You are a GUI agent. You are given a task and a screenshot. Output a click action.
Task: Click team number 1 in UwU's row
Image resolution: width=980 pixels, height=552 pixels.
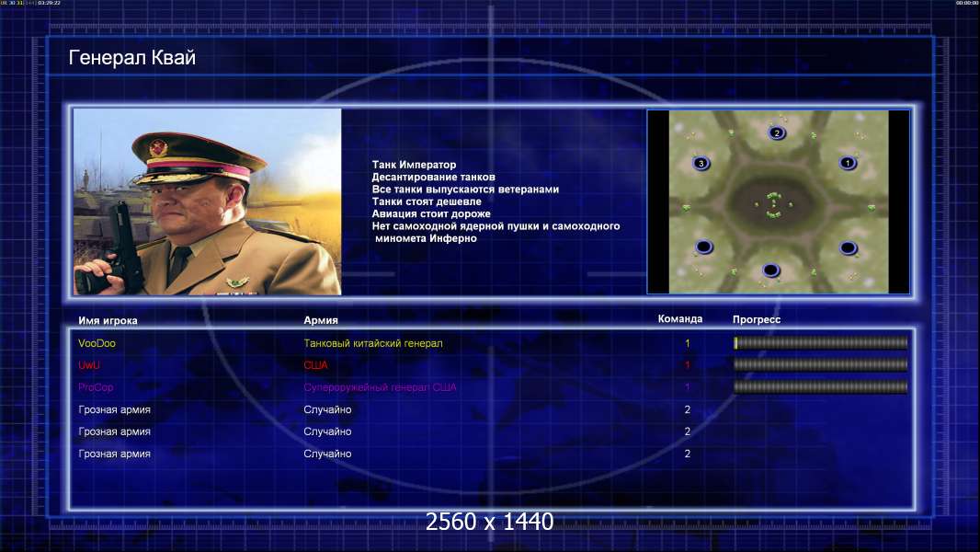click(x=687, y=365)
